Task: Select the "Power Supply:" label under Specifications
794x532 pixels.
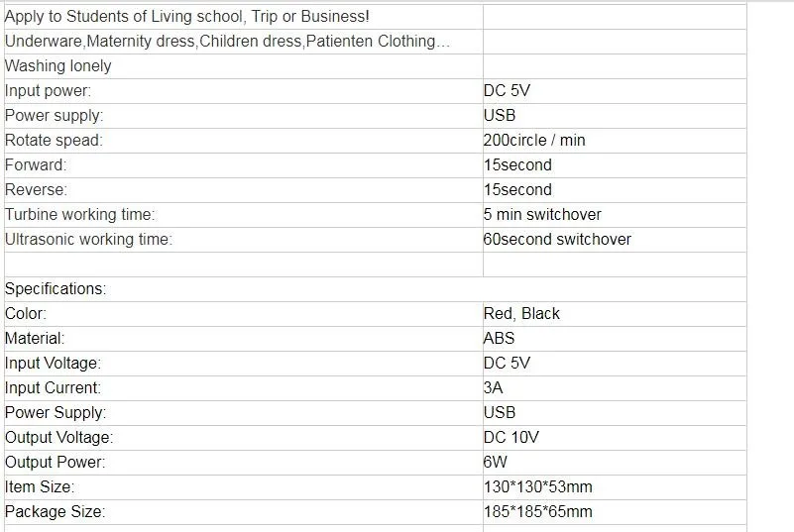Action: [x=56, y=413]
